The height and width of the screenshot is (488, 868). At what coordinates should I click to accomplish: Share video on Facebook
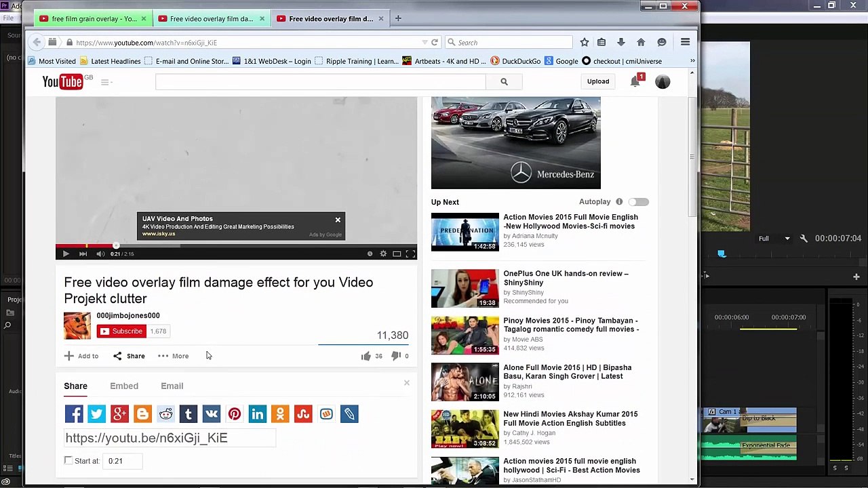point(74,414)
